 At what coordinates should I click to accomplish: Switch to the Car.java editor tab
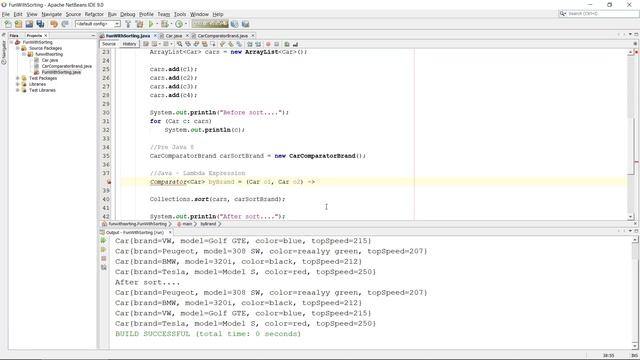click(x=174, y=36)
